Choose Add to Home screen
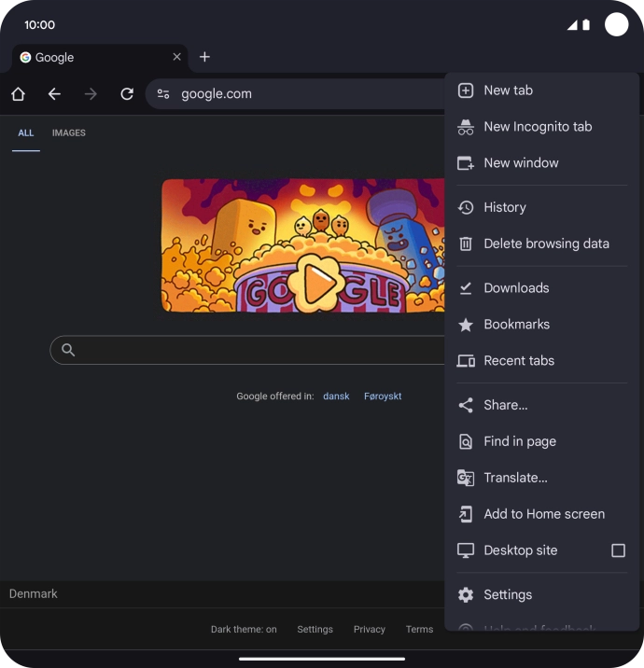This screenshot has width=644, height=668. [x=541, y=514]
